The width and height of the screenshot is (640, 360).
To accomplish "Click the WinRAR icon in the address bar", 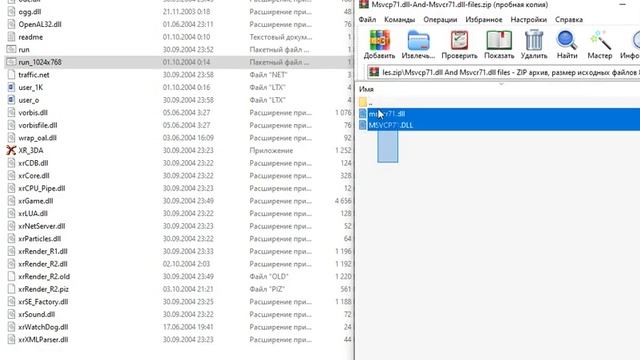I will [373, 72].
